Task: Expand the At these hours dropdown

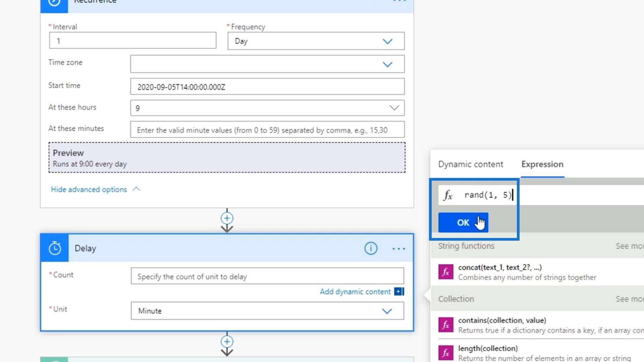Action: tap(394, 108)
